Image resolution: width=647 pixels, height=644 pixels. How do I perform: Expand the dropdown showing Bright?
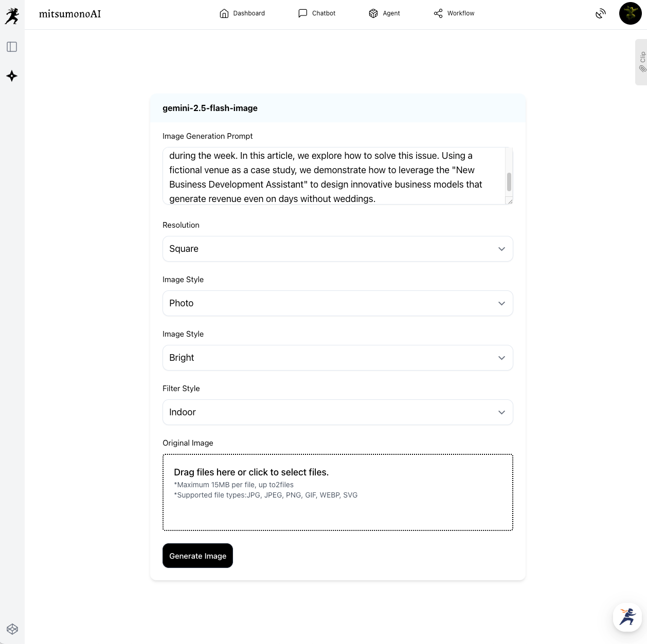tap(337, 358)
